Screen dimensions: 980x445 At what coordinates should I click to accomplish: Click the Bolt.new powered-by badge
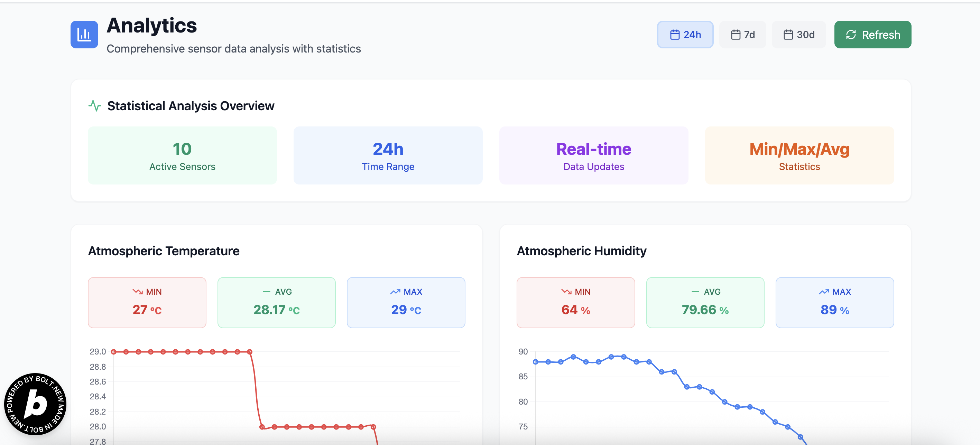(35, 404)
